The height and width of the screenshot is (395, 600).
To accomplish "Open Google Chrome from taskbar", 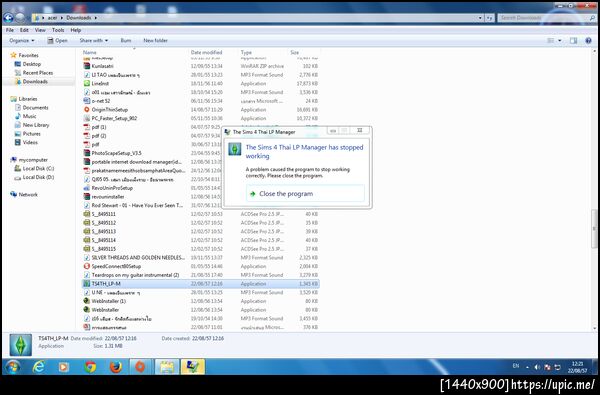I will tap(90, 367).
